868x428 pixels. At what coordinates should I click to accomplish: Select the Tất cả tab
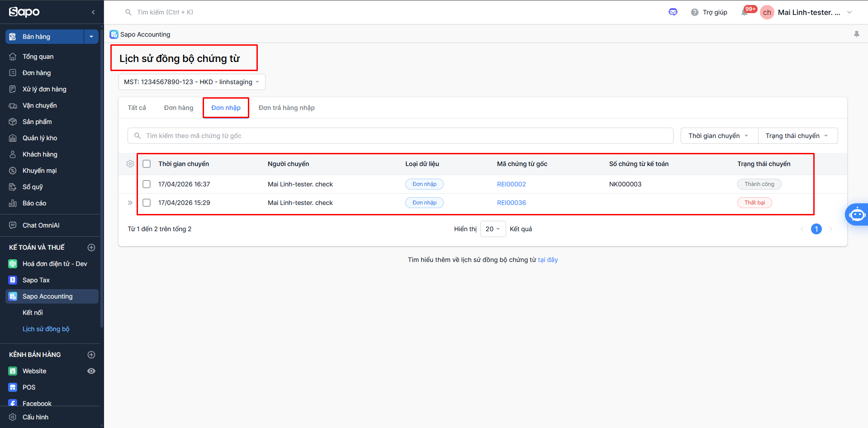(x=137, y=108)
